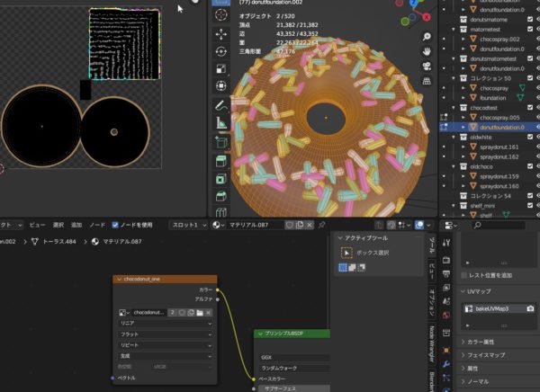Toggle the Use Nodes checkbox

coord(114,225)
